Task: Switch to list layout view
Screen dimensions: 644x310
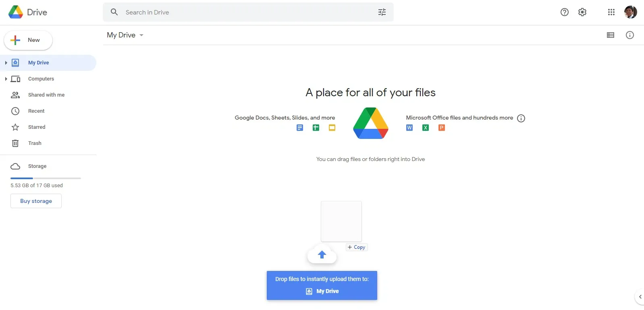Action: coord(611,35)
